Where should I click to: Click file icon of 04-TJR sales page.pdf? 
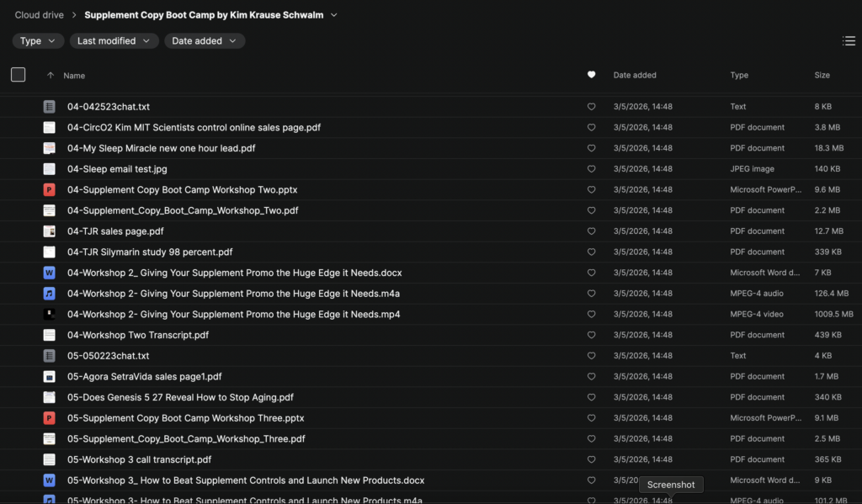pos(49,231)
